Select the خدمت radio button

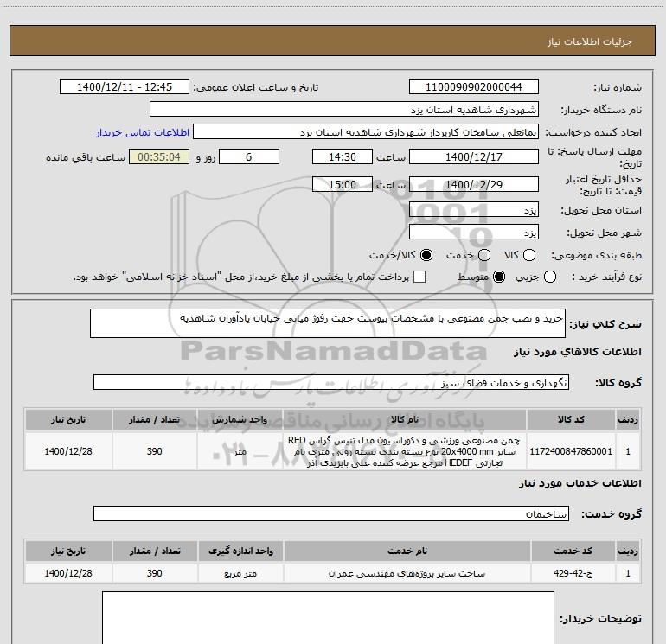point(484,255)
